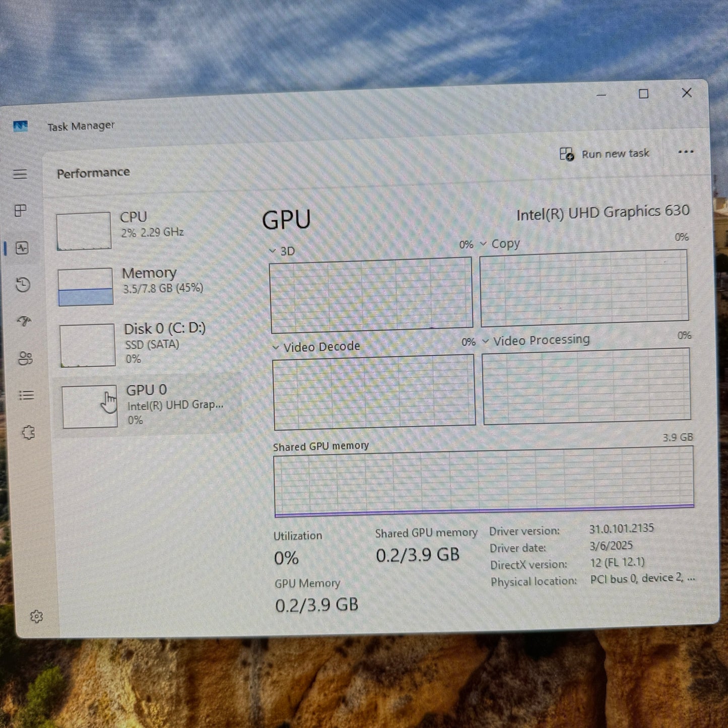Screen dimensions: 728x728
Task: Click the large GPU heading
Action: 287,220
